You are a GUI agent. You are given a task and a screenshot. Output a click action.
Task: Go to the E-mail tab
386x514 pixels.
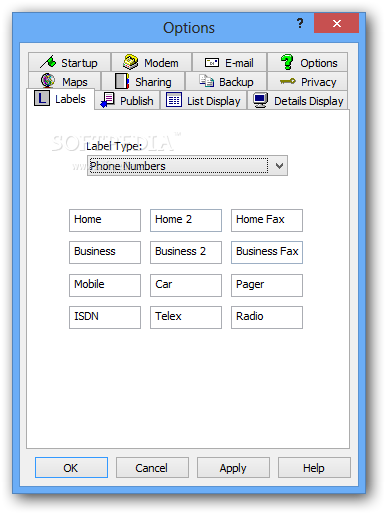230,62
